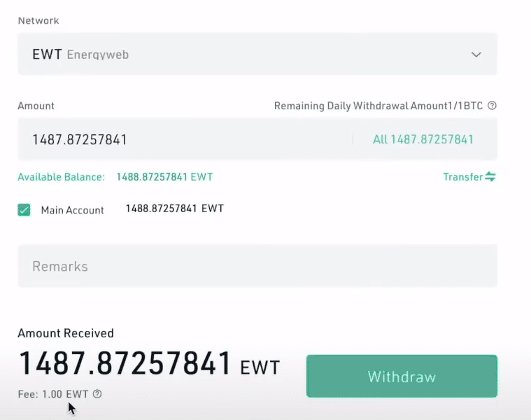Click the Amount label above the input

click(36, 106)
